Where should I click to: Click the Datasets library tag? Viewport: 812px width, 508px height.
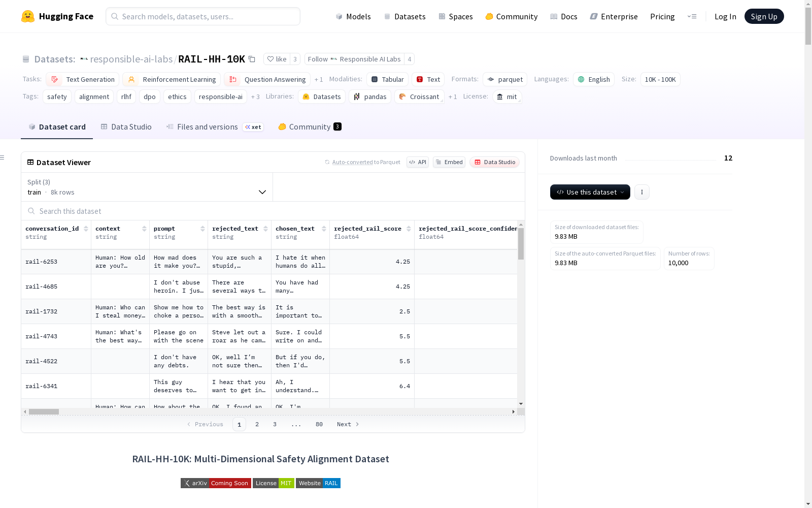pos(322,97)
